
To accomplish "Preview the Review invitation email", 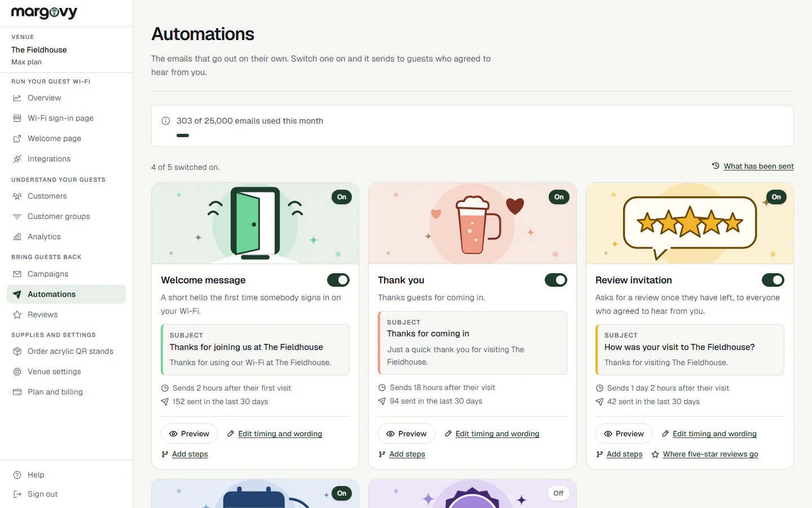I will [x=624, y=433].
